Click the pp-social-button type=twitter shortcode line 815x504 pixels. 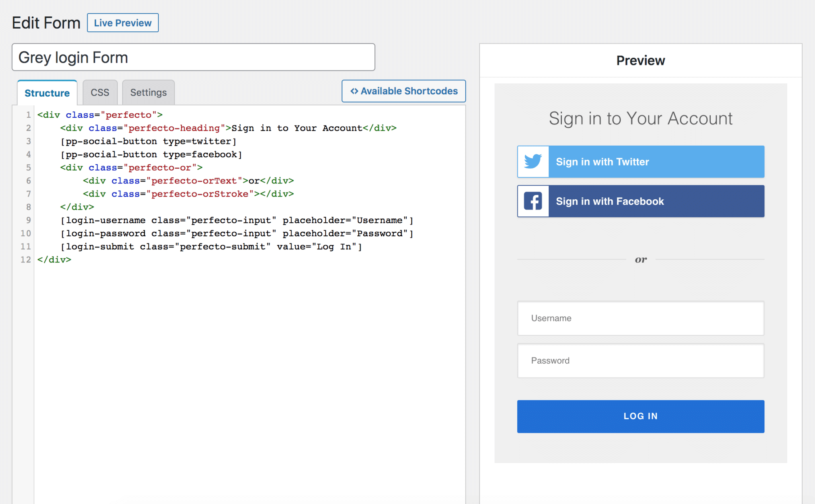pyautogui.click(x=148, y=141)
